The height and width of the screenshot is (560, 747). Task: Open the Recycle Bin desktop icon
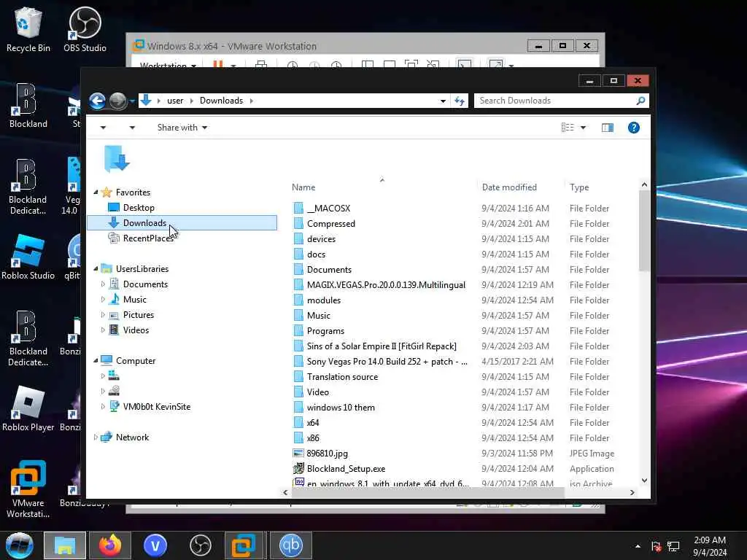tap(28, 29)
